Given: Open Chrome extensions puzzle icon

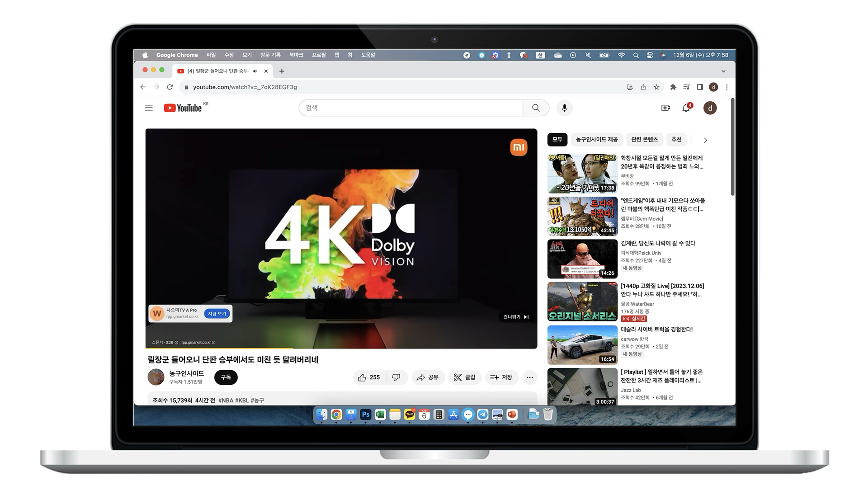Looking at the screenshot, I should coord(673,87).
